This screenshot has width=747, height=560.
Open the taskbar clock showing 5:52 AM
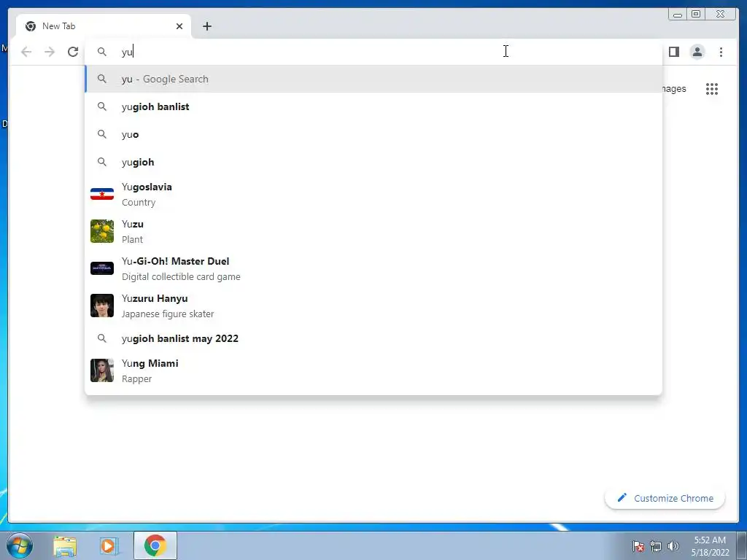710,546
